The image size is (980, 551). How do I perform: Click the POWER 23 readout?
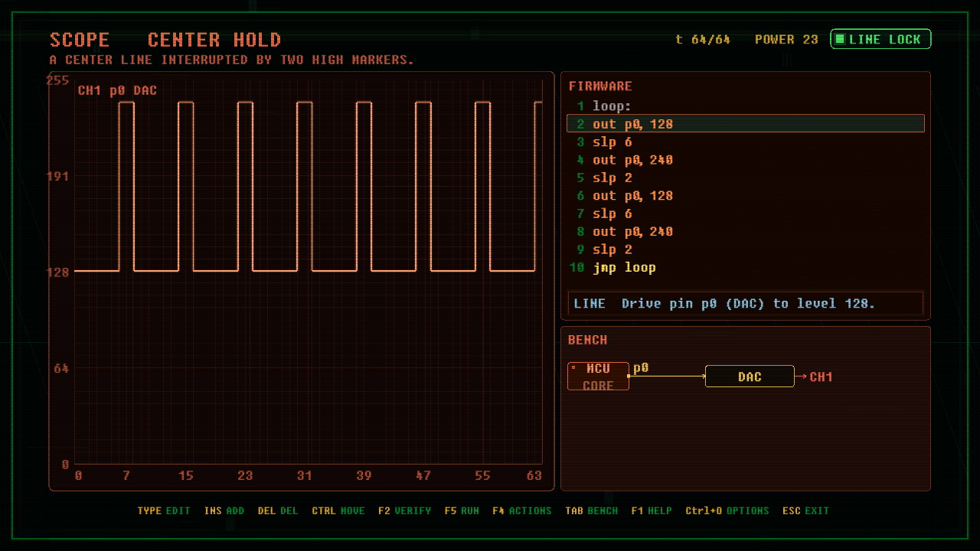786,39
